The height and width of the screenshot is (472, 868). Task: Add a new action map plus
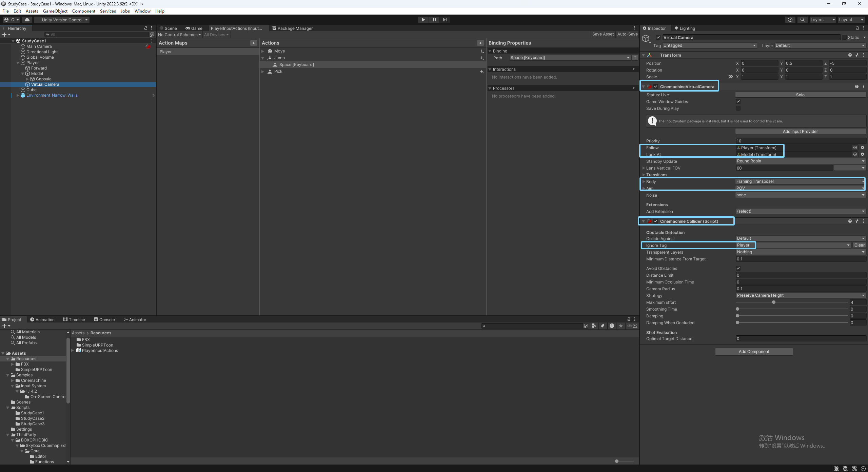(253, 43)
